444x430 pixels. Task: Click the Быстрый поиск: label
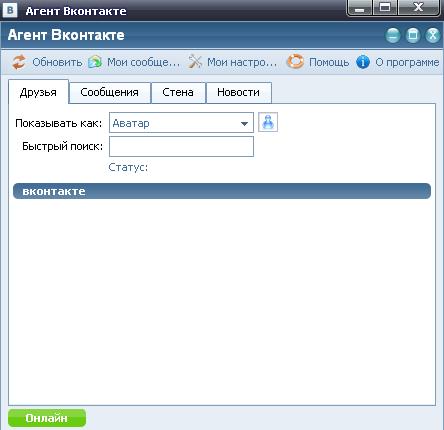coord(63,146)
